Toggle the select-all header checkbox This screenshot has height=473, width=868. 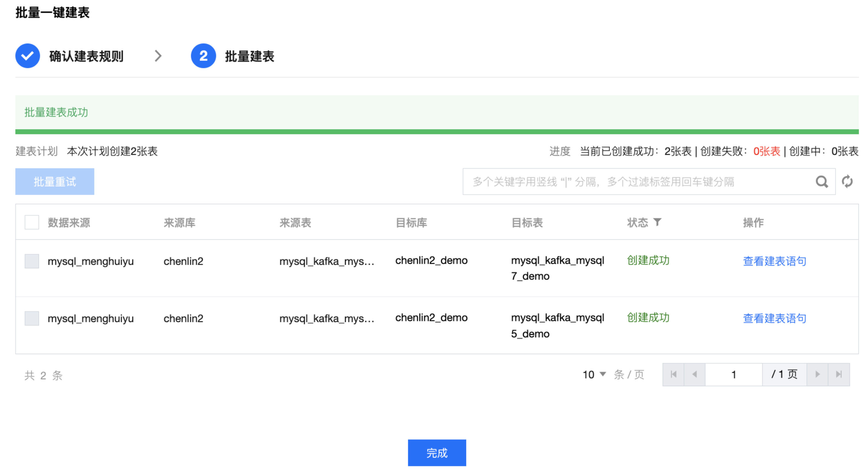[x=32, y=223]
